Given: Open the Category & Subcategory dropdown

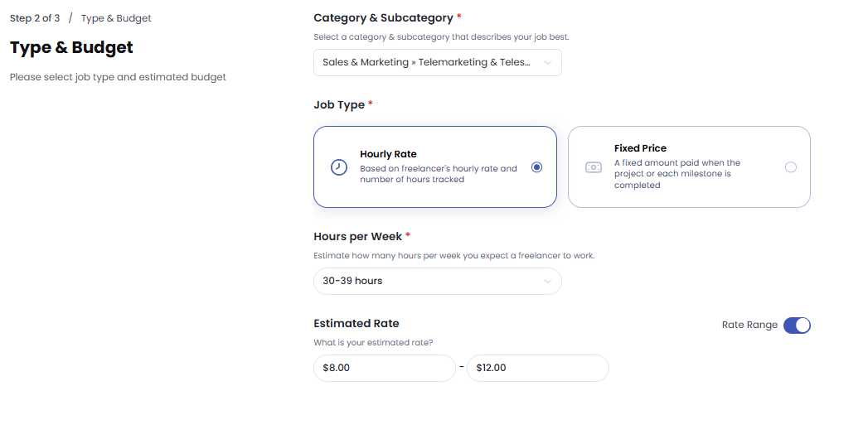Looking at the screenshot, I should (427, 63).
